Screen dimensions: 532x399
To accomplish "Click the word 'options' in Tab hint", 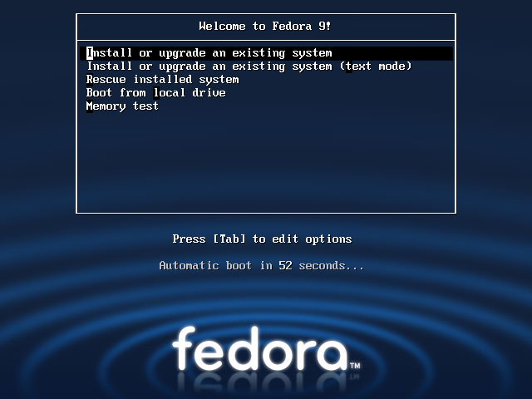I will tap(328, 239).
